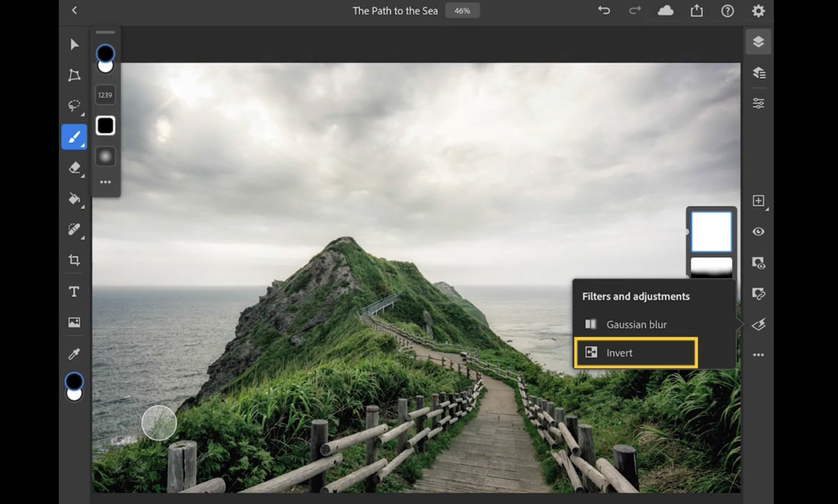
Task: Click the 46% zoom level button
Action: [x=462, y=11]
